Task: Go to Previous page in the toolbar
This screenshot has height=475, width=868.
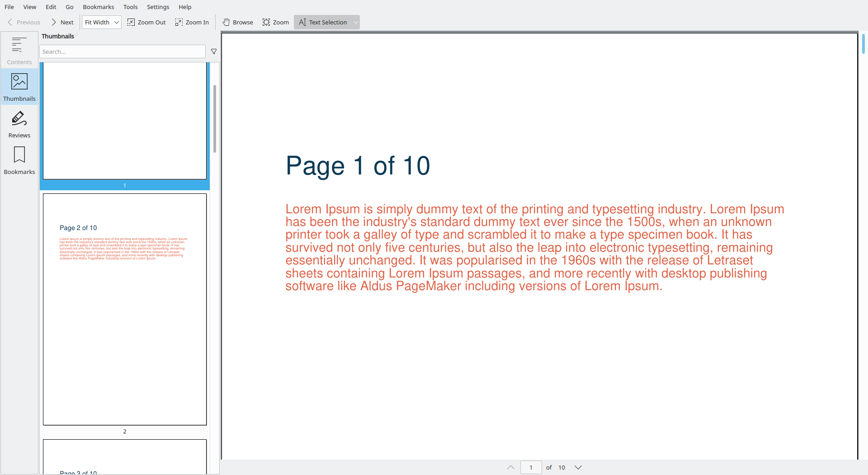Action: tap(24, 22)
